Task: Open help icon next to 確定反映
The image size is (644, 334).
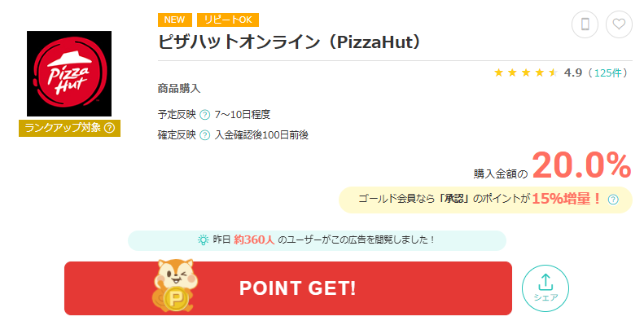Action: pos(204,135)
